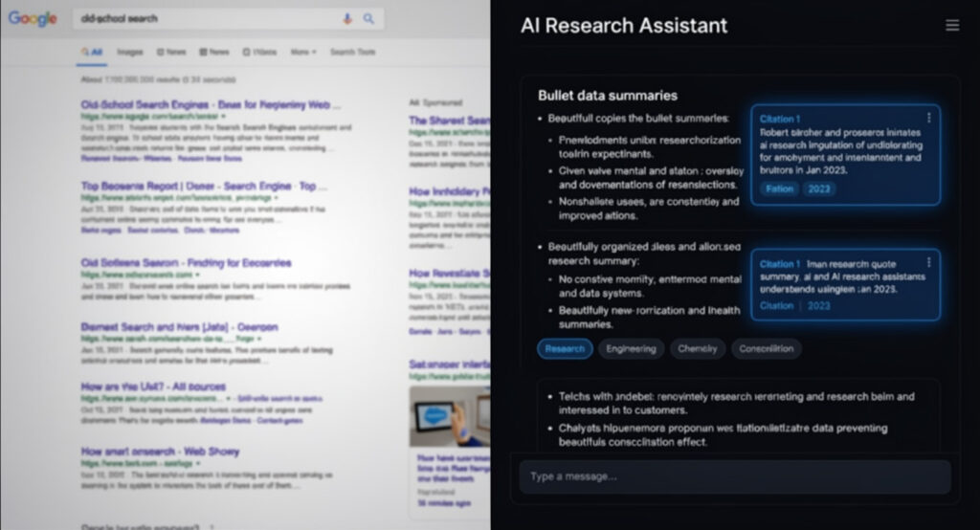Open the Old-School Search Engines result link
Image resolution: width=980 pixels, height=530 pixels.
[x=211, y=104]
